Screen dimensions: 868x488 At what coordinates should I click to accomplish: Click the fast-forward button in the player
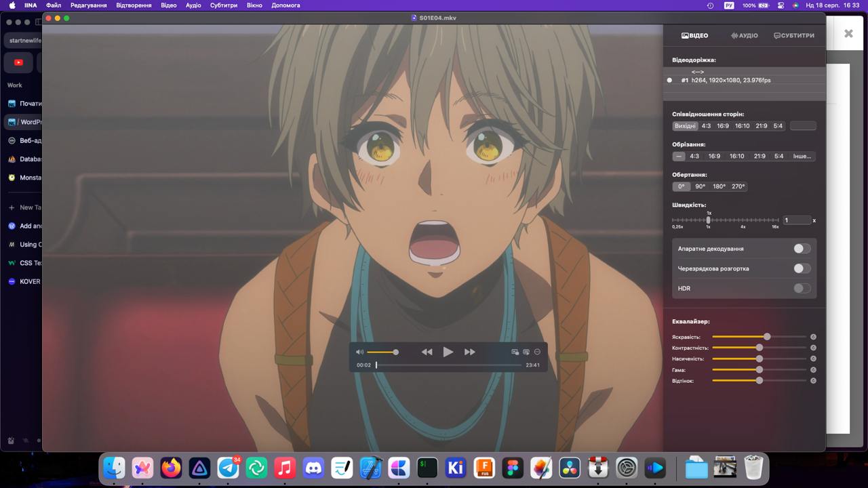[469, 352]
